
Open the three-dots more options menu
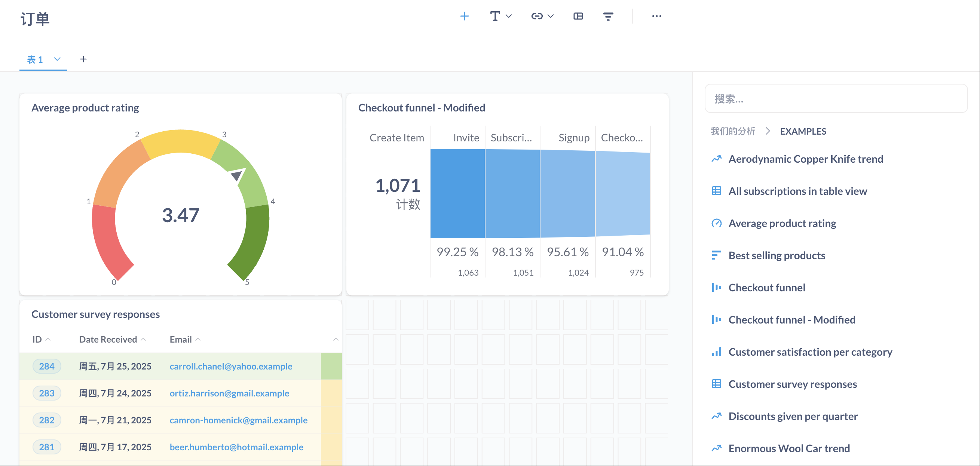(x=656, y=16)
